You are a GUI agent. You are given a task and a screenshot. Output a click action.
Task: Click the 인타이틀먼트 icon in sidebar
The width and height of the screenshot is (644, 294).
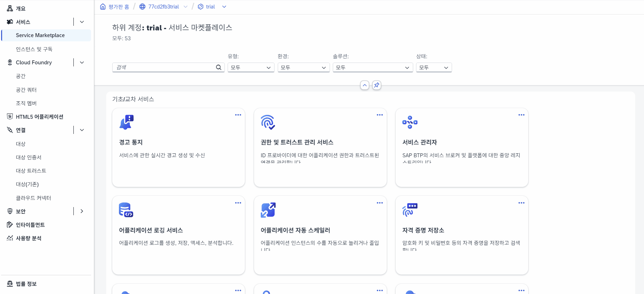tap(10, 225)
